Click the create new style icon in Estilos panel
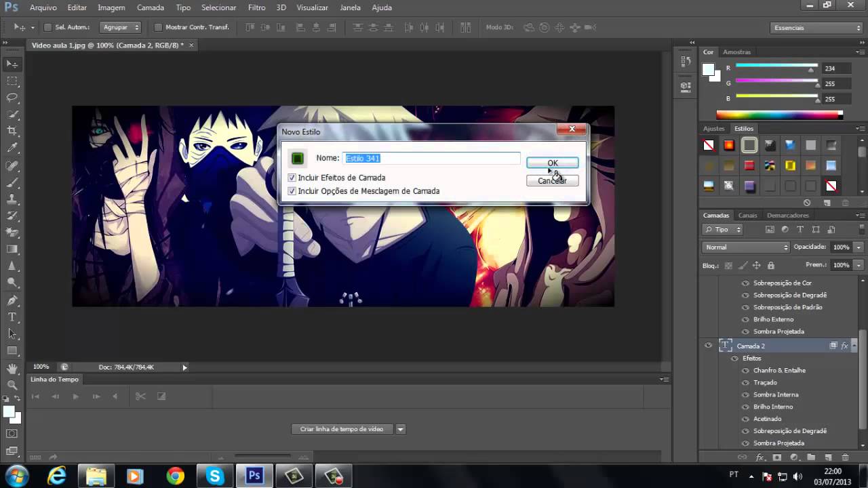The image size is (868, 488). (x=827, y=203)
